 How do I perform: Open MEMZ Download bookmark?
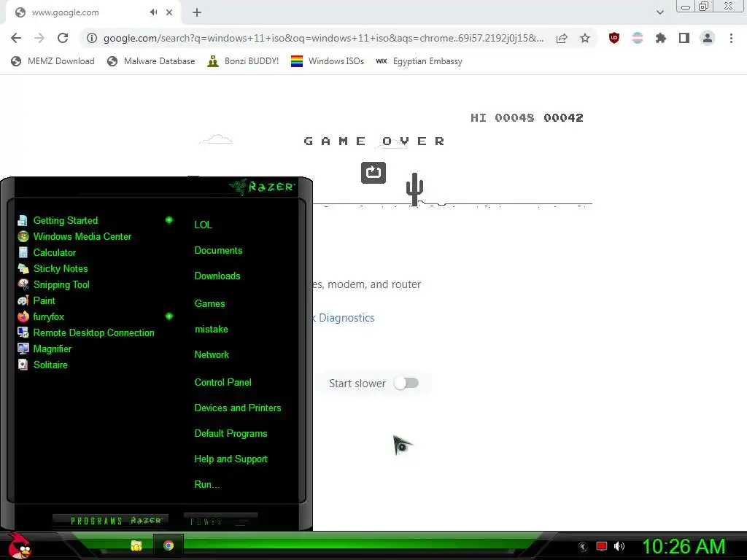click(53, 61)
